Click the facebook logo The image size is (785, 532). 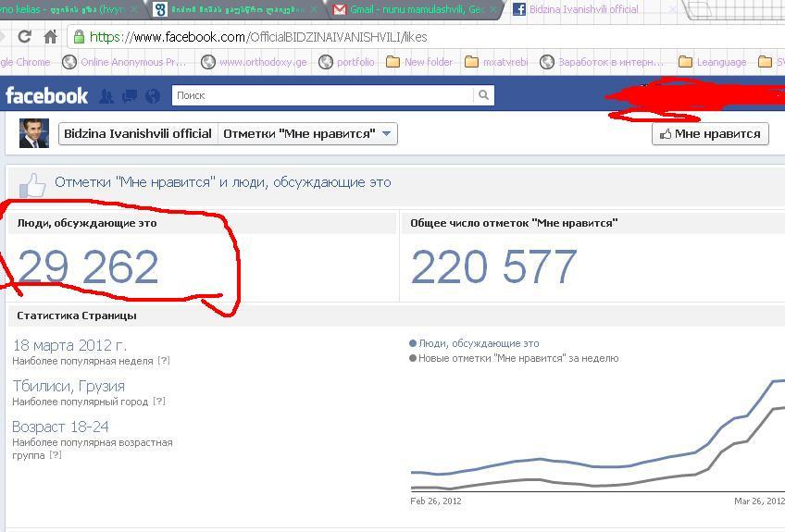[46, 95]
